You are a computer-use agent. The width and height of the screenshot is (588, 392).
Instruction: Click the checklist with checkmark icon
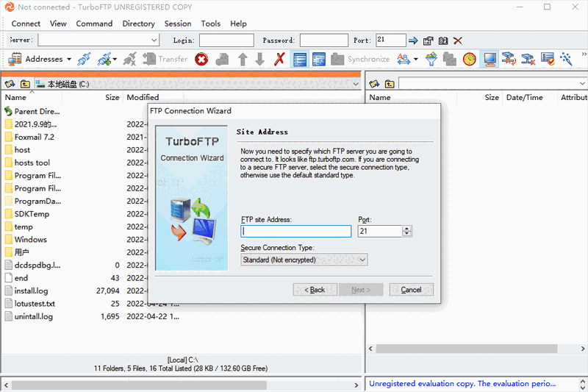coord(548,60)
